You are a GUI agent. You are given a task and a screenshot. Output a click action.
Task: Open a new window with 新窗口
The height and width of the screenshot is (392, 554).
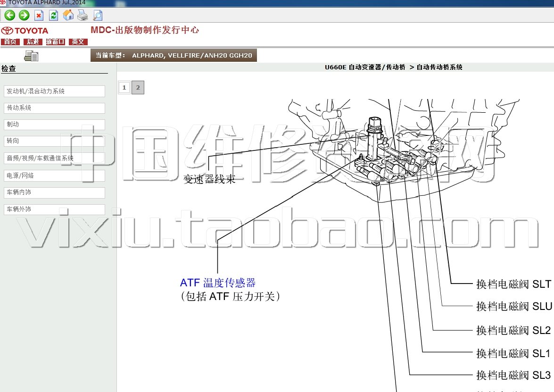[x=56, y=42]
